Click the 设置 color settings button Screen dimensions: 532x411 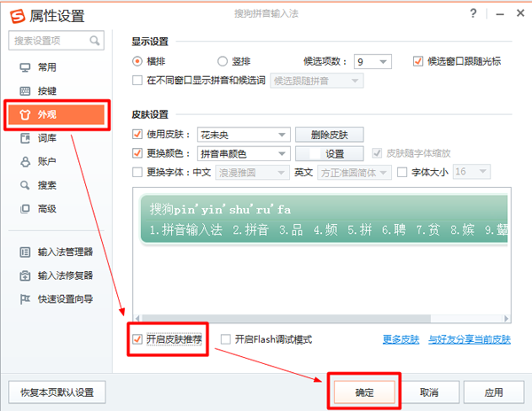click(330, 153)
